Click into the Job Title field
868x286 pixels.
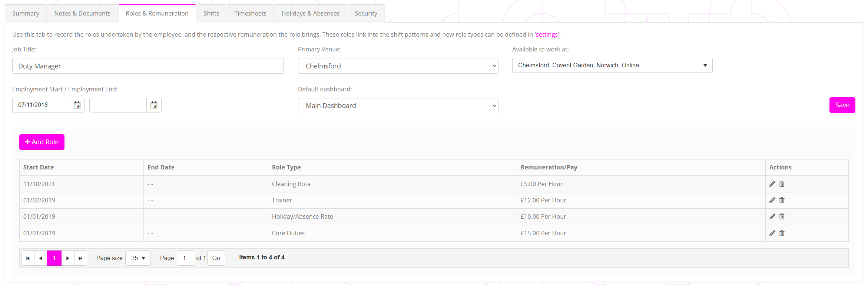click(x=148, y=66)
